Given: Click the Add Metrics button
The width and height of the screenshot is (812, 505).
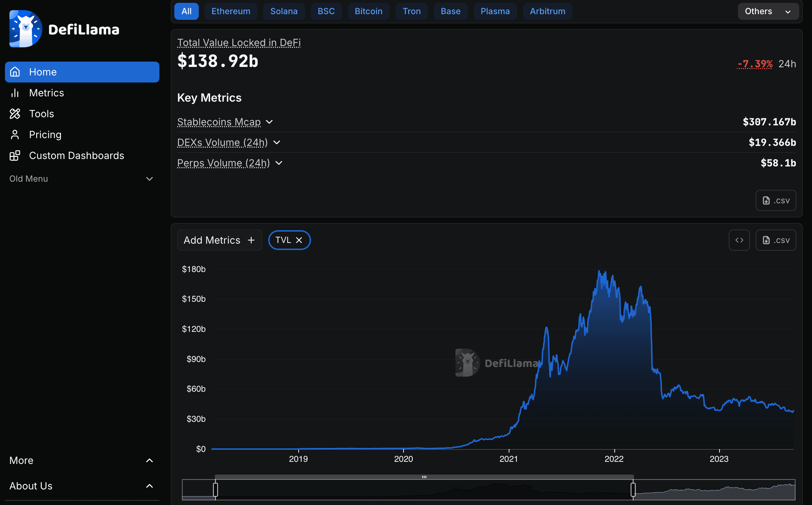Looking at the screenshot, I should pyautogui.click(x=219, y=240).
